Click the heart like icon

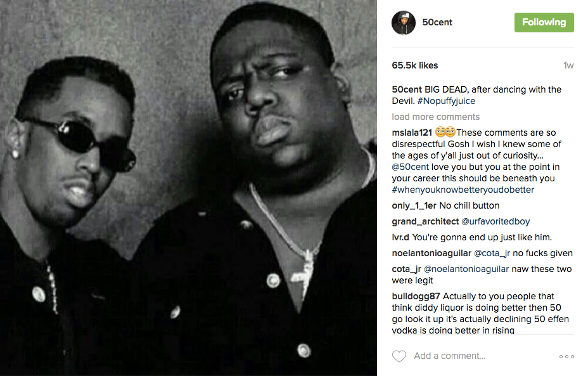399,356
